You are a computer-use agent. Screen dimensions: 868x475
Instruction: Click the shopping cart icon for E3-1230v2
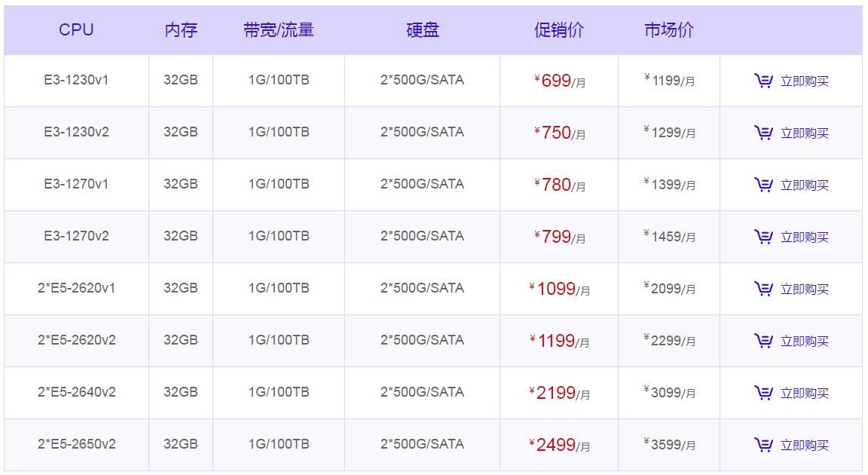(x=764, y=132)
